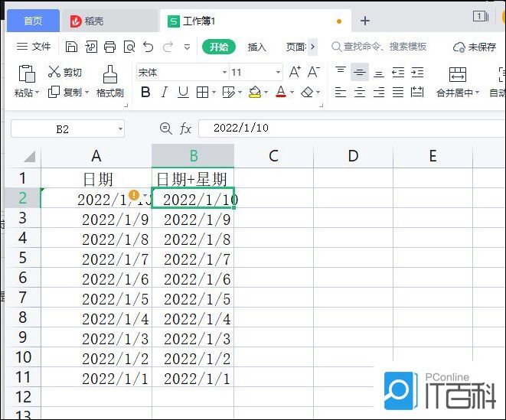Click the export to PDF icon
Screen dimensions: 506x420
[91, 47]
